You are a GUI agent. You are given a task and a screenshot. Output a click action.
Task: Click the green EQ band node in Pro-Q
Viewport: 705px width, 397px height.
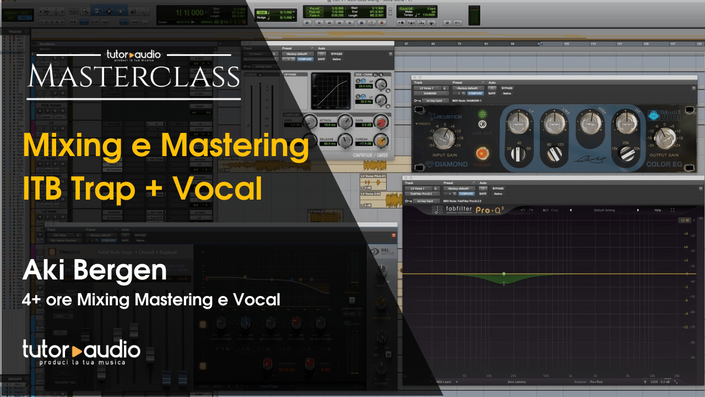(x=504, y=274)
